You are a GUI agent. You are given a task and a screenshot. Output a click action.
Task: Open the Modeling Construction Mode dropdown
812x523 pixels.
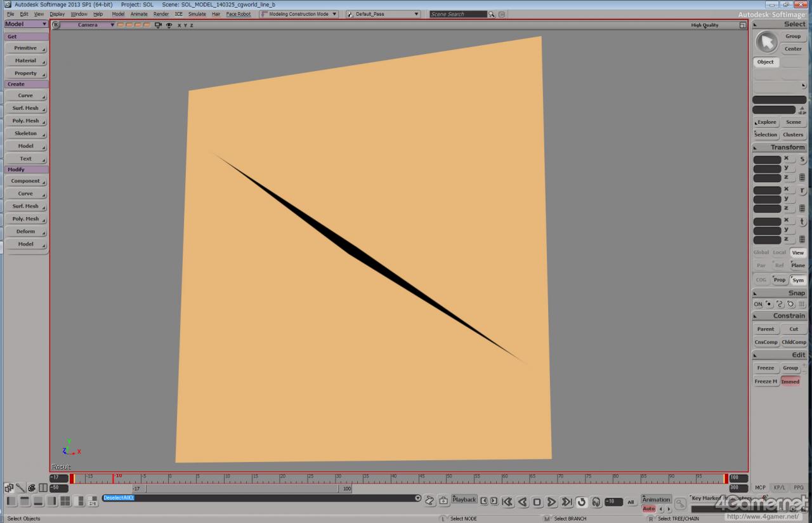click(x=298, y=14)
